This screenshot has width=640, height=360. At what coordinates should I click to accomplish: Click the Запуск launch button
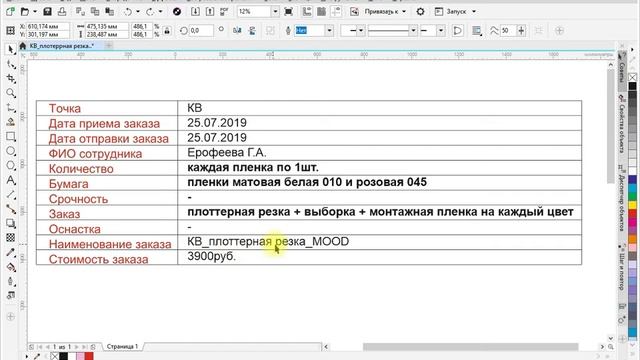(451, 11)
